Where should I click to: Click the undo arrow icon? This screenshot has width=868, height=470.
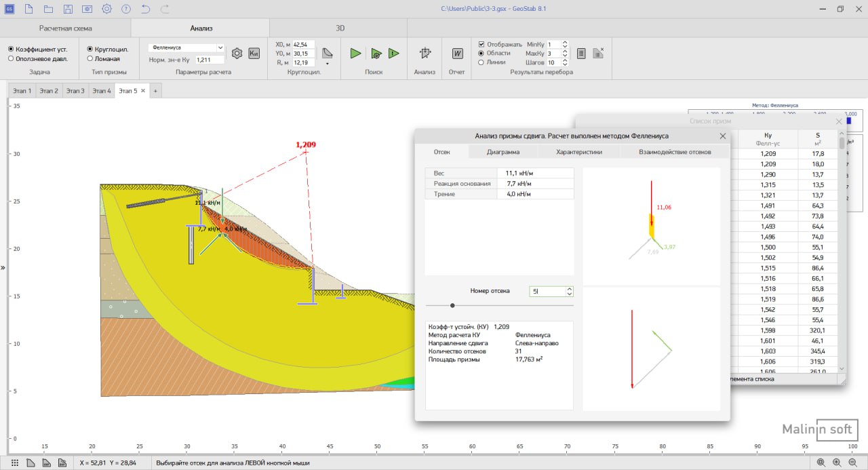pos(146,9)
